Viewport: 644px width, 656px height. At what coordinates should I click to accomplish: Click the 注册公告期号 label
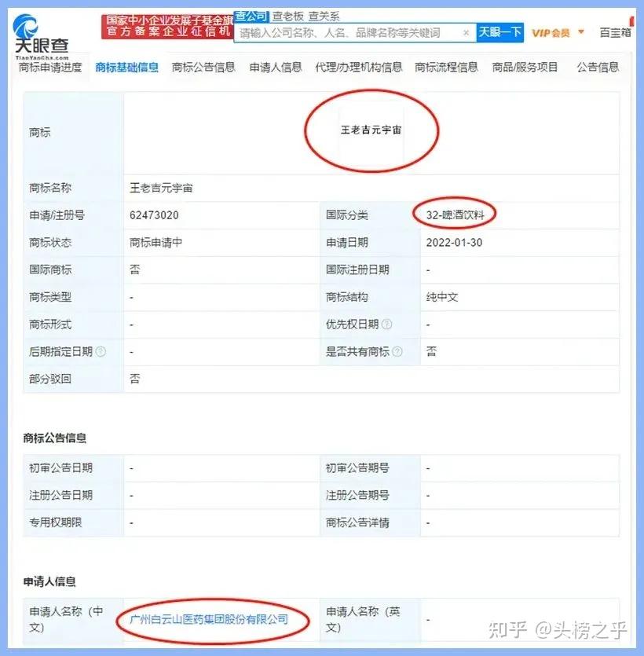point(357,496)
